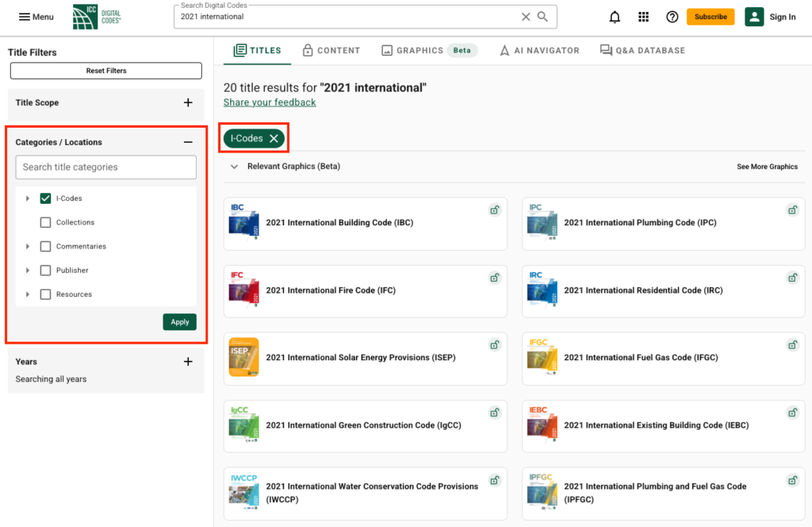812x527 pixels.
Task: Open the IEBC book cover thumbnail
Action: click(x=542, y=425)
